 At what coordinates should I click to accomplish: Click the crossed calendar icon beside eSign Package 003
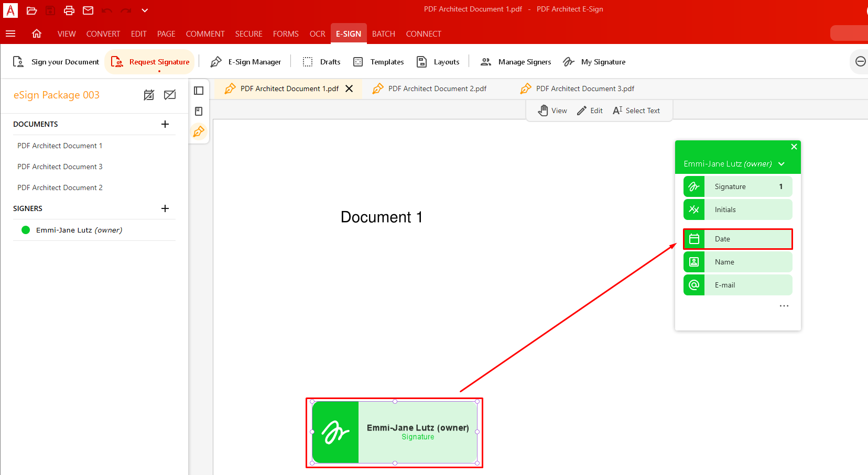(149, 95)
